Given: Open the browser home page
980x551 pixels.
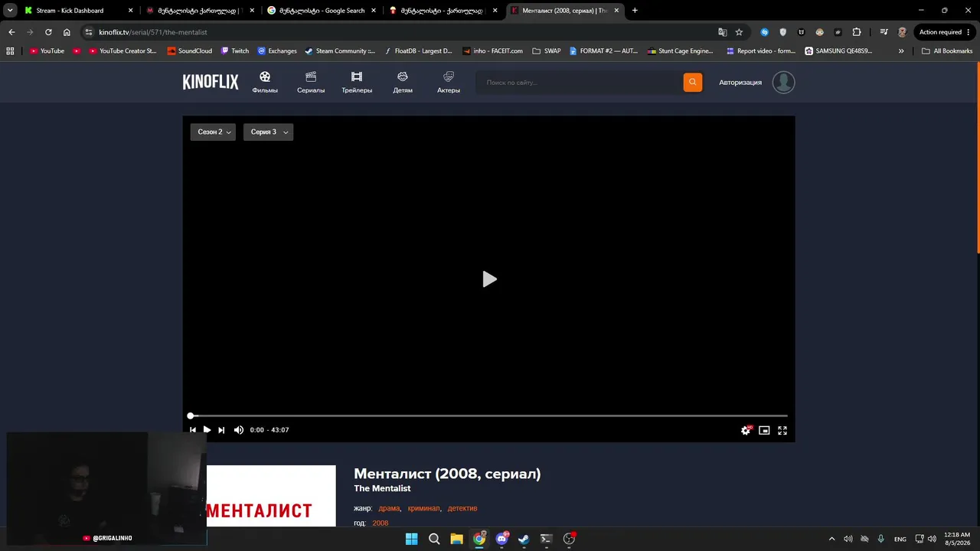Looking at the screenshot, I should tap(67, 32).
